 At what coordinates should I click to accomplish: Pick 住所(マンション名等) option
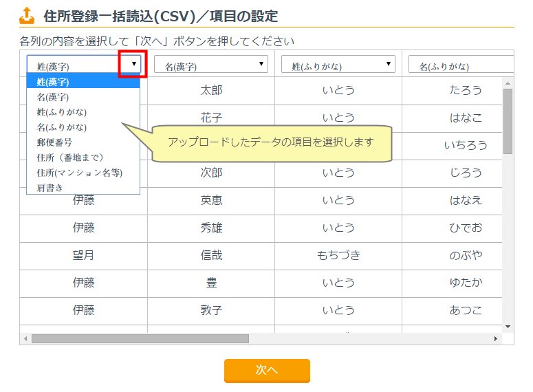[x=83, y=172]
